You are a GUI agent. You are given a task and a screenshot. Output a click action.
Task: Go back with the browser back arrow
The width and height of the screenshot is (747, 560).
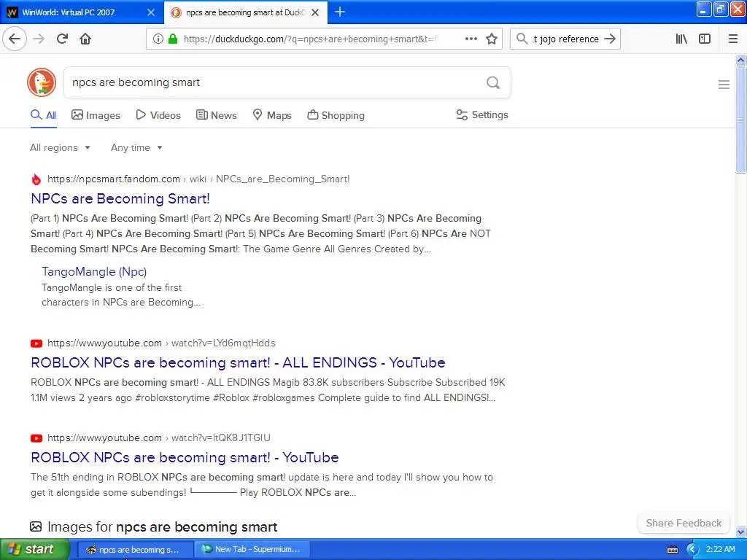(x=15, y=39)
